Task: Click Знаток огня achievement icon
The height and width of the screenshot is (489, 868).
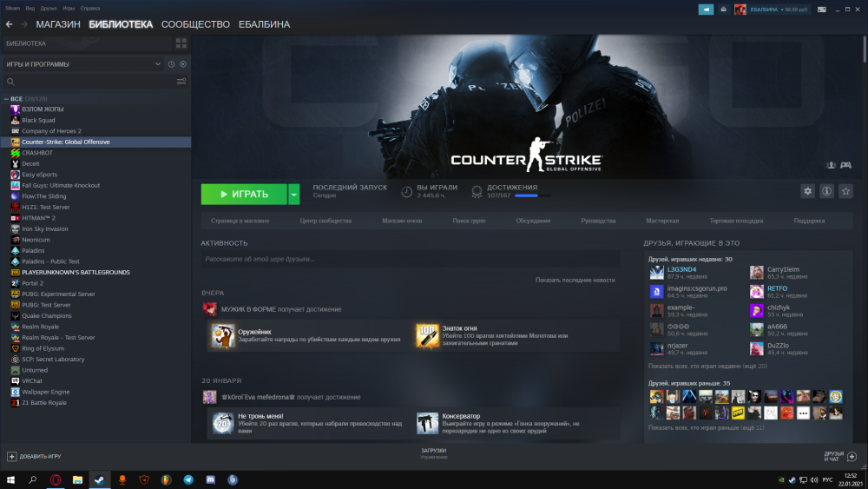Action: pyautogui.click(x=427, y=335)
